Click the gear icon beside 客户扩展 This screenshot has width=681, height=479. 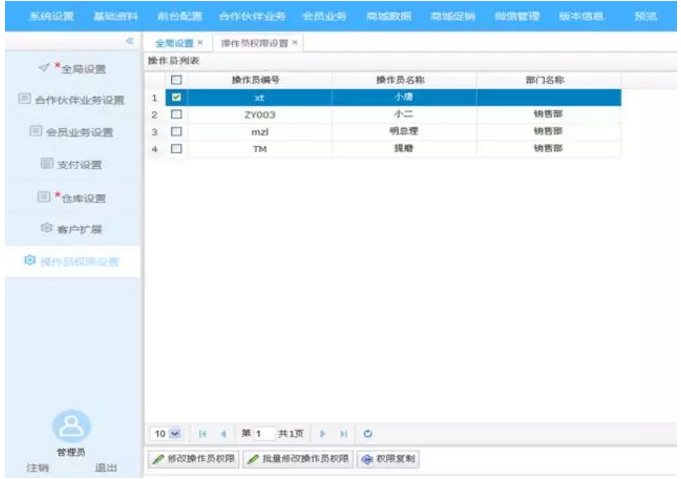pyautogui.click(x=46, y=228)
